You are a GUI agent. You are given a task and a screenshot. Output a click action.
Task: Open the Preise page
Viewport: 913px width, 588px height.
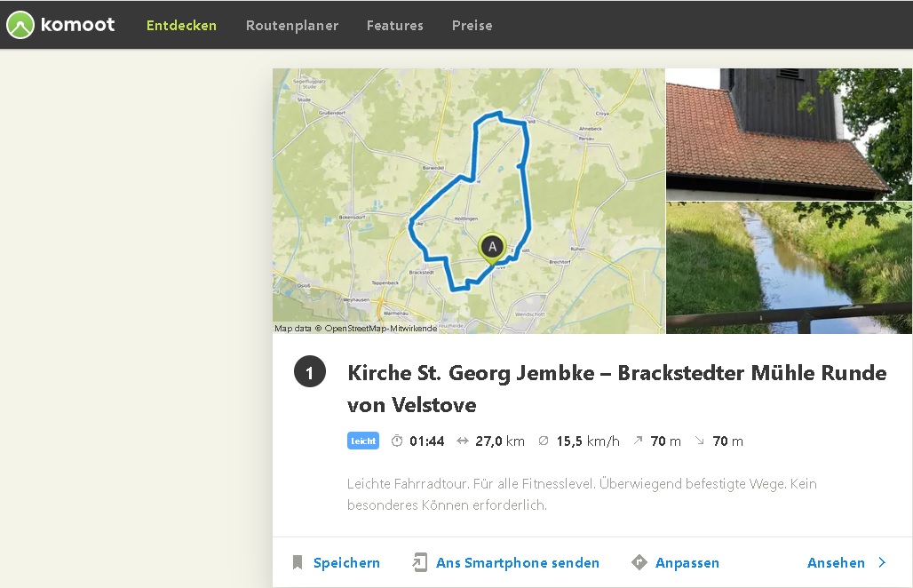[x=472, y=26]
